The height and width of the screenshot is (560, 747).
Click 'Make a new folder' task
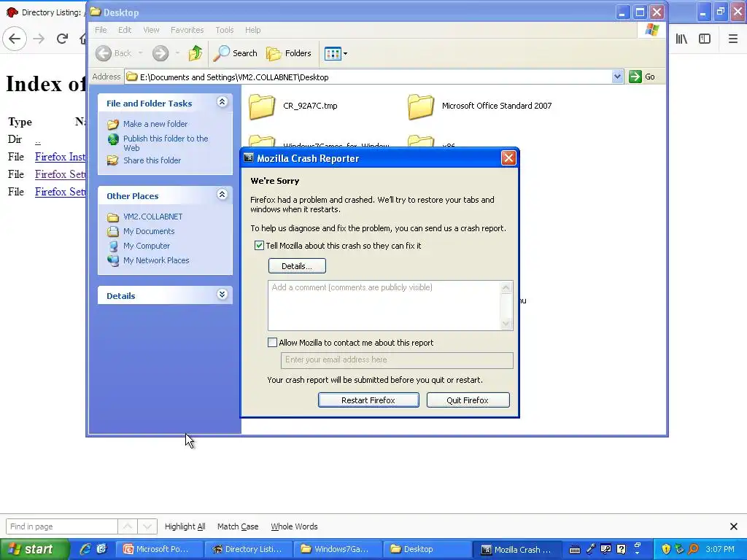pyautogui.click(x=155, y=124)
